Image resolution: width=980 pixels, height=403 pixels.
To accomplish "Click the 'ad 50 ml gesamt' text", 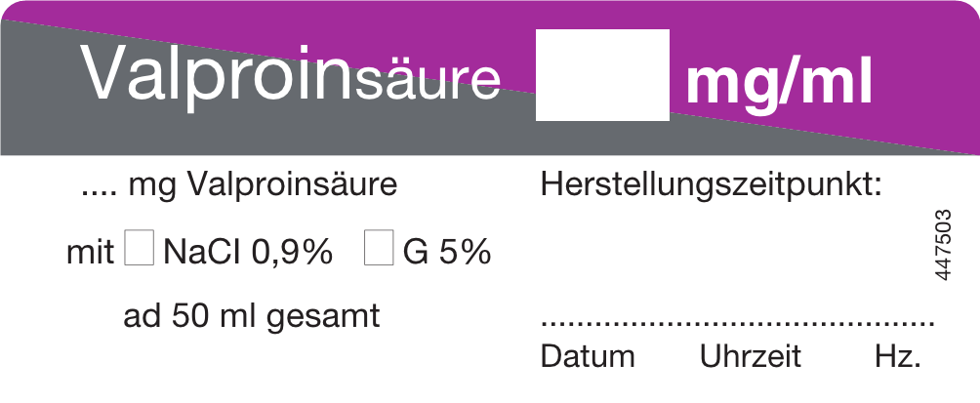I will tap(252, 316).
